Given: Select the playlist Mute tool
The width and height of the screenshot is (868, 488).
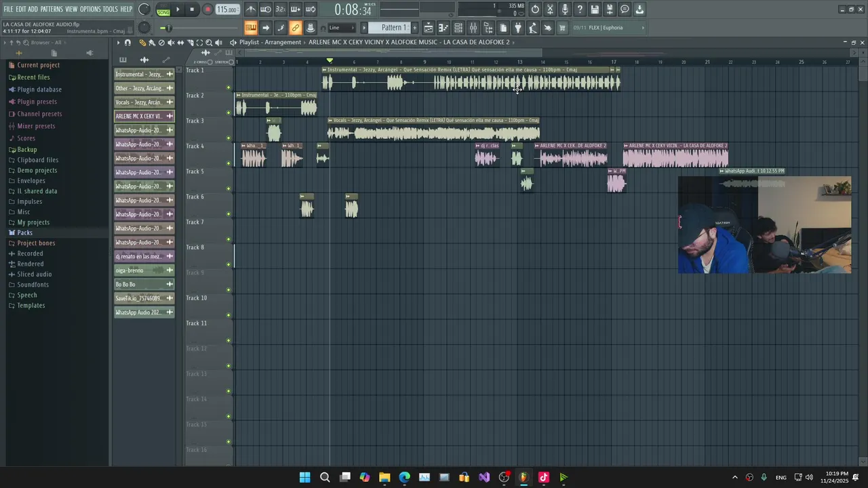Looking at the screenshot, I should point(171,42).
